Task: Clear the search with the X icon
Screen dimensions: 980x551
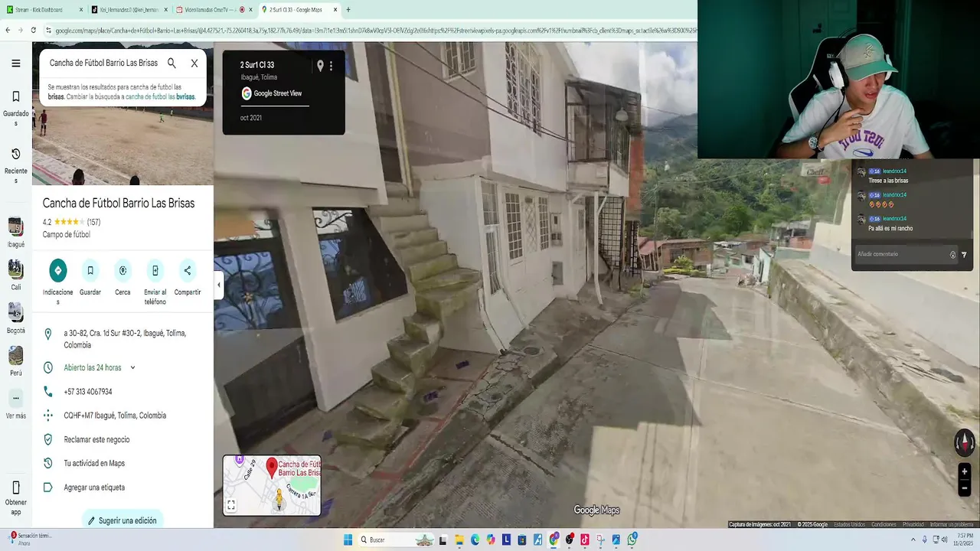Action: [194, 64]
